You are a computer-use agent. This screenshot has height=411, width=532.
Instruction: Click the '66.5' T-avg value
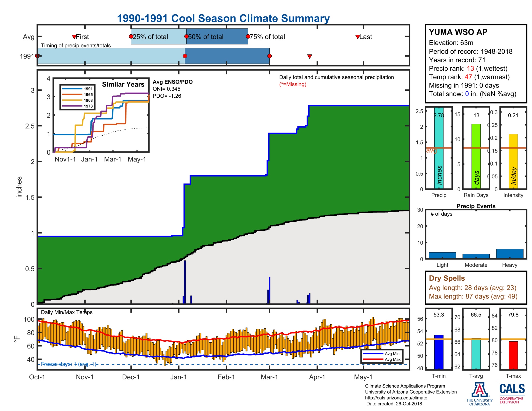coord(476,315)
